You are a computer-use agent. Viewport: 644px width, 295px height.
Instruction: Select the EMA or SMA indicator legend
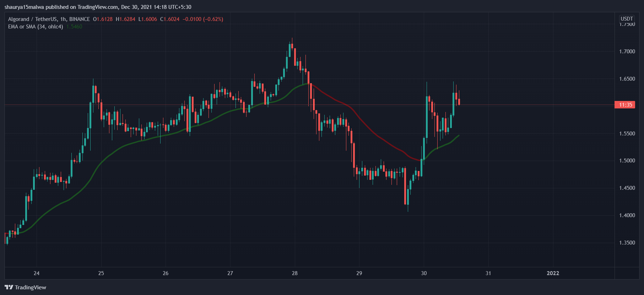click(x=36, y=27)
